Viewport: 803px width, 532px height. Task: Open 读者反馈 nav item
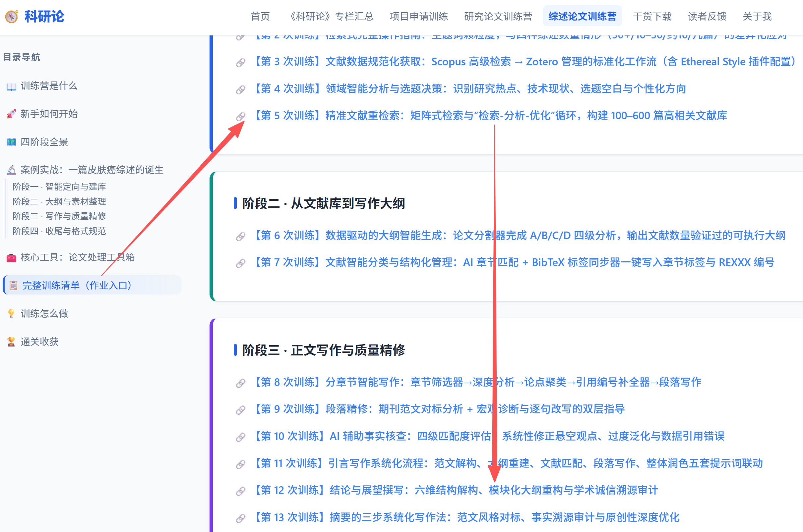pyautogui.click(x=707, y=16)
